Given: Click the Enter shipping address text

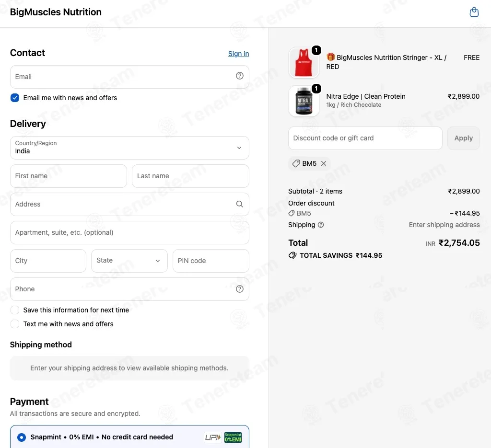Looking at the screenshot, I should (x=444, y=225).
